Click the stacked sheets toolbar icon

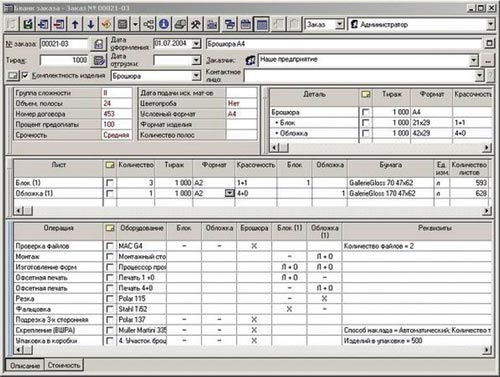tap(180, 24)
